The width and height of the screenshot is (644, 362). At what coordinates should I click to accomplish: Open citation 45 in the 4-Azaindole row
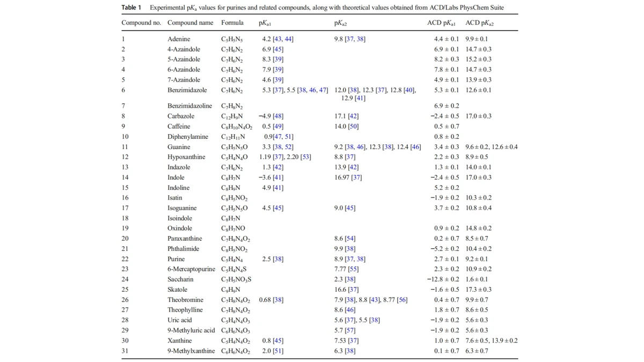click(278, 49)
